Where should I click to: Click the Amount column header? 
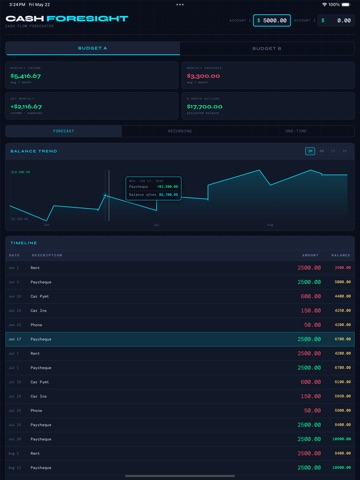pyautogui.click(x=310, y=255)
